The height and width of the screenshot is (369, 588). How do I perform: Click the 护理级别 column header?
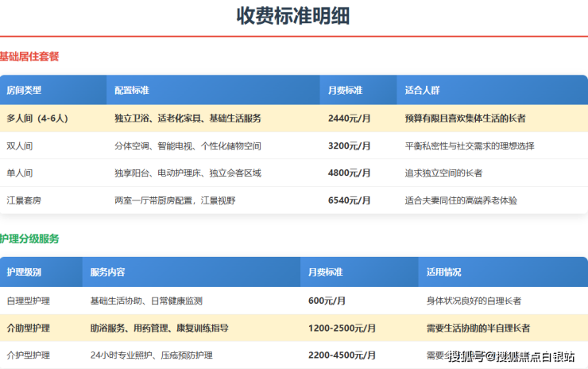(24, 272)
